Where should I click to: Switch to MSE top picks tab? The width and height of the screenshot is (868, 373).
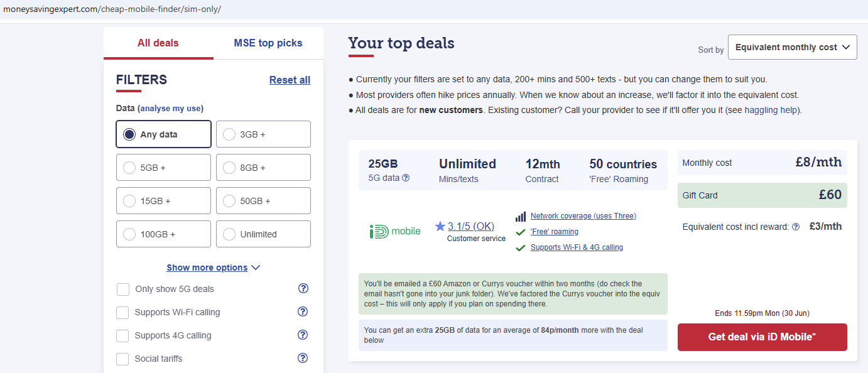(268, 43)
